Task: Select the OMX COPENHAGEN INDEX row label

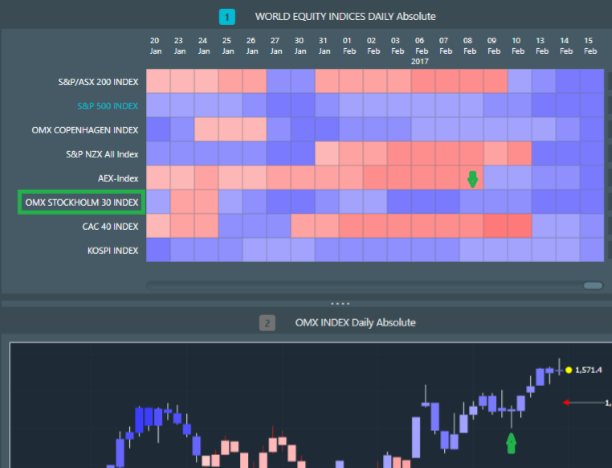Action: pyautogui.click(x=85, y=130)
